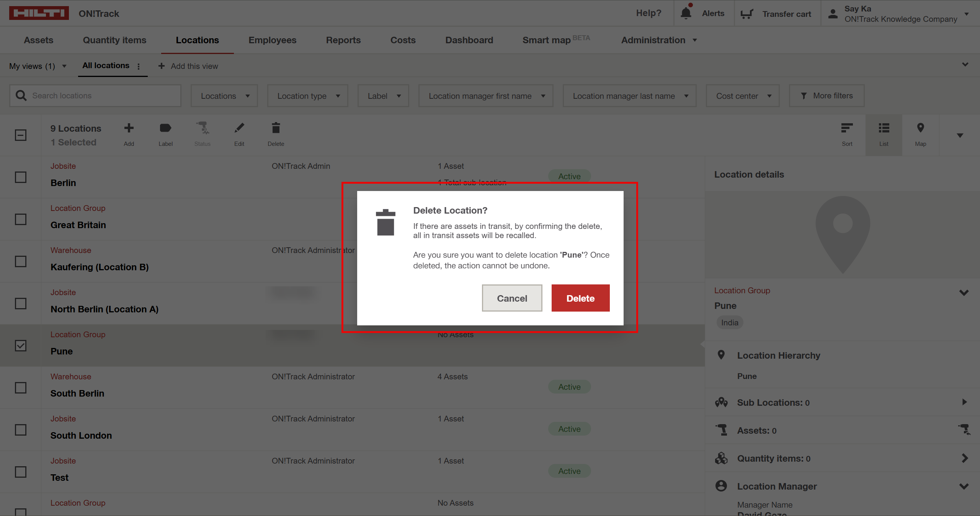Click the Help? link
Screen dimensions: 980x516
648,13
